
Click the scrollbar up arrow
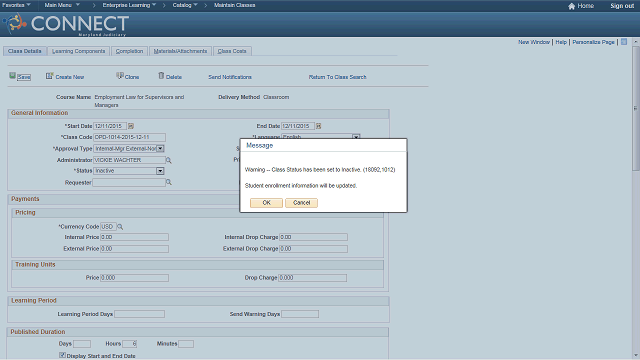(x=636, y=42)
